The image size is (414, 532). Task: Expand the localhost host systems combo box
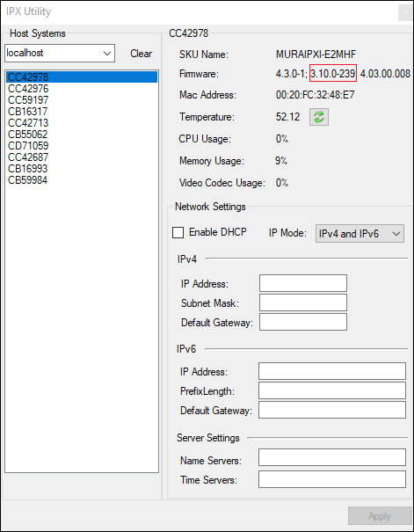60,54
